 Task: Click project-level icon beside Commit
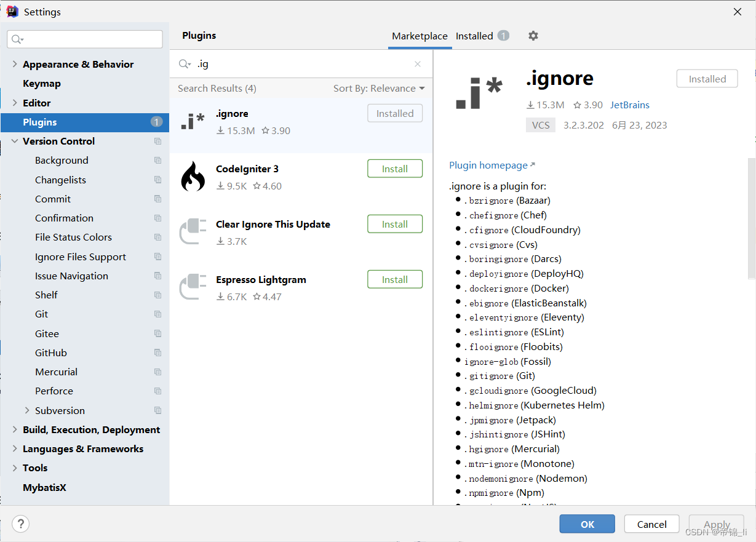158,199
